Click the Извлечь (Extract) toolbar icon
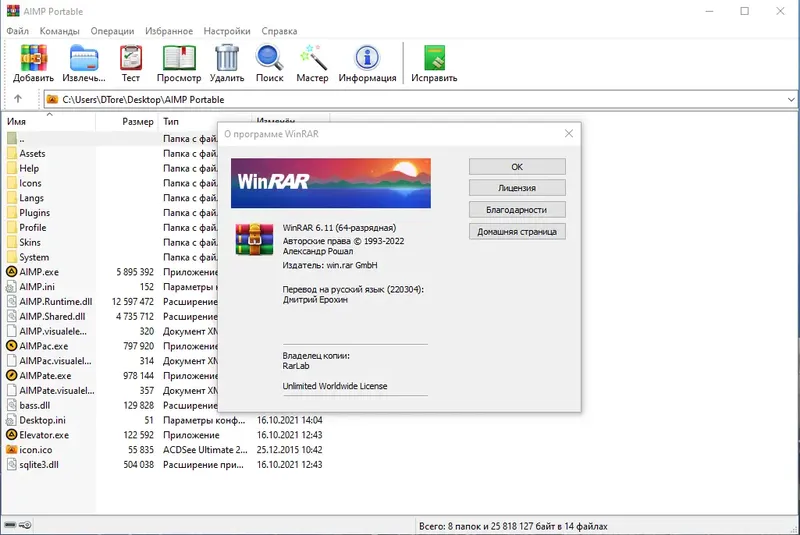 coord(84,58)
